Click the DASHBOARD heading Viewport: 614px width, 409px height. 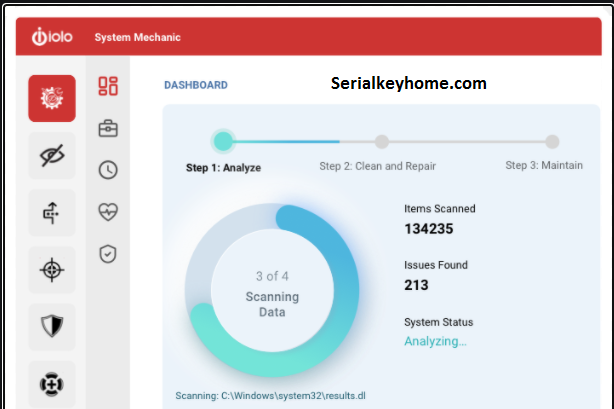click(196, 85)
